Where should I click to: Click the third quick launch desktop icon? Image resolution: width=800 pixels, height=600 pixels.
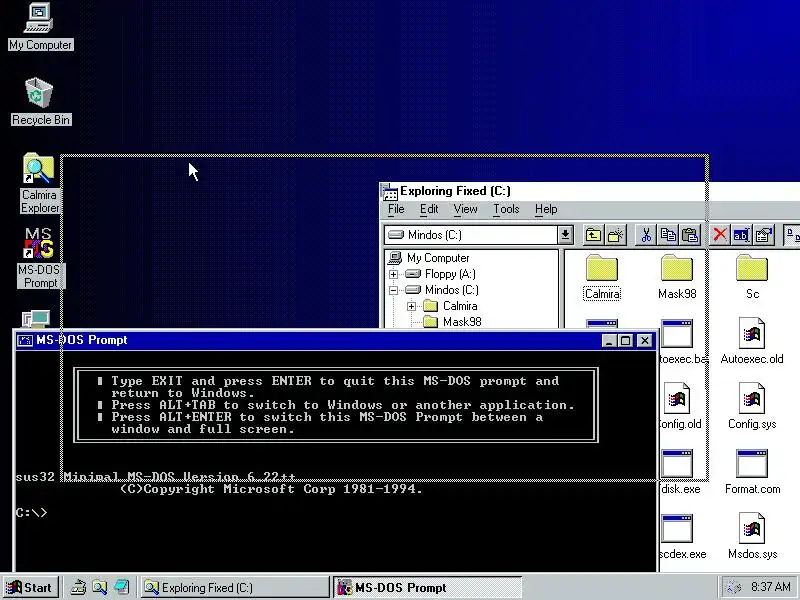coord(121,587)
